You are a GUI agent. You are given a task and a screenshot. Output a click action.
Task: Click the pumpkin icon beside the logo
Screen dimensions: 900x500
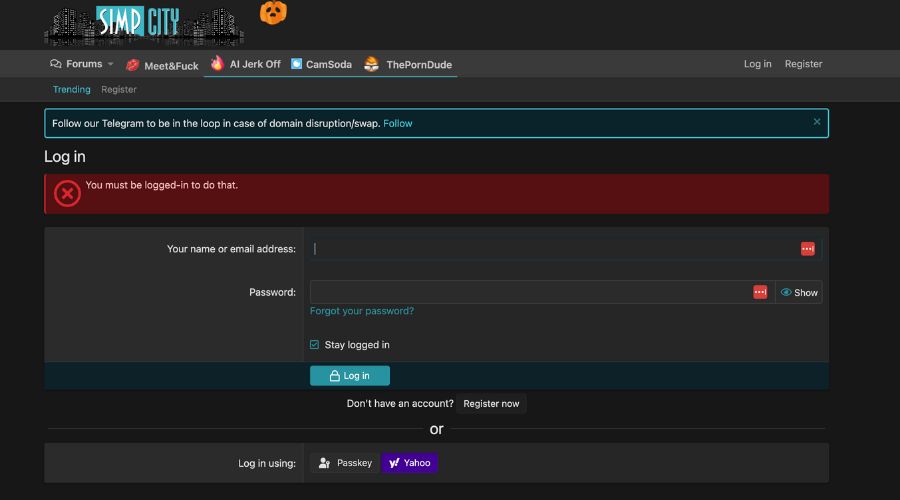tap(273, 13)
